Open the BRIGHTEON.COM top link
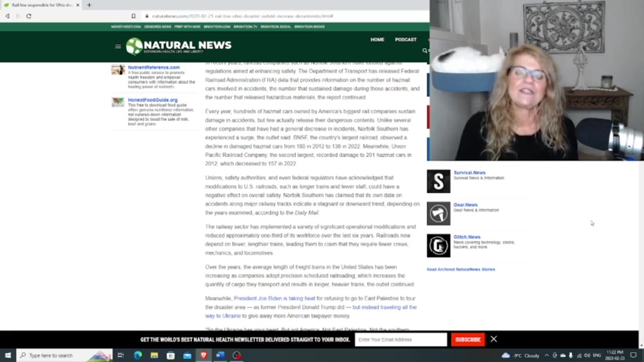Viewport: 644px width, 362px height. (x=217, y=27)
